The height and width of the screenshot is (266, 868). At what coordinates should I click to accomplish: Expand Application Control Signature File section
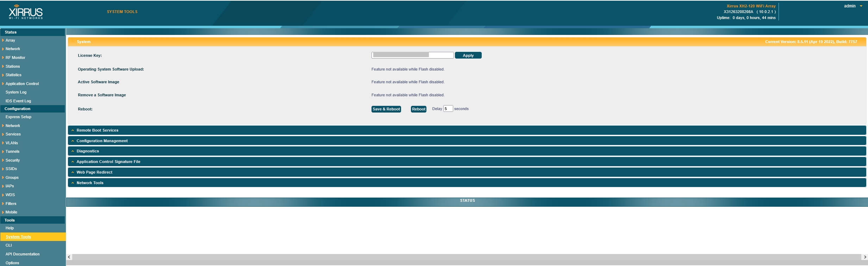pos(108,162)
